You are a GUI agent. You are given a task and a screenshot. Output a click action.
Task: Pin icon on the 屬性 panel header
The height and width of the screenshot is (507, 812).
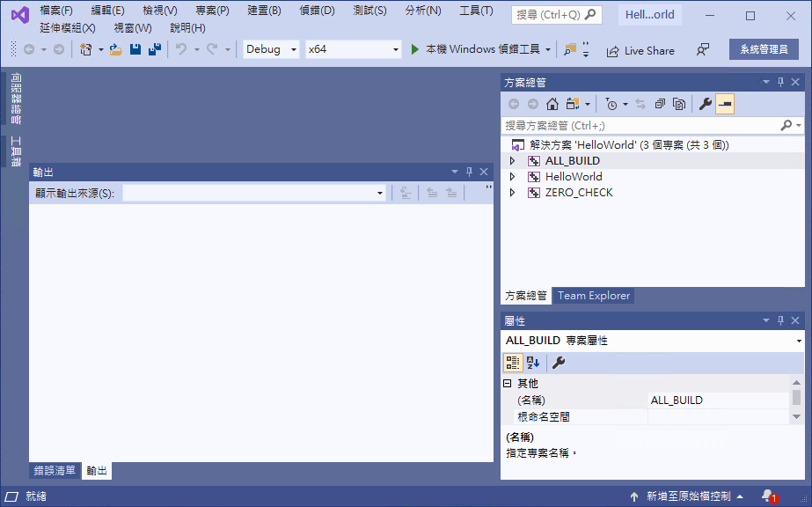780,320
